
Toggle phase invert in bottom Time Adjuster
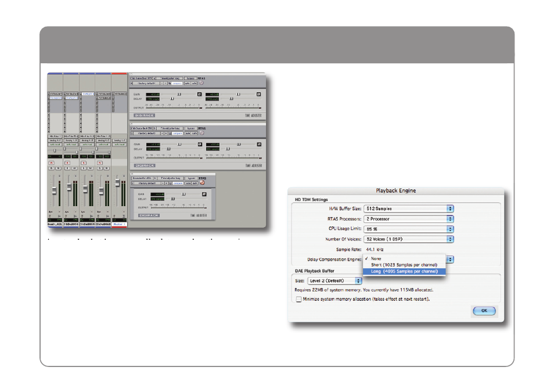click(x=204, y=194)
